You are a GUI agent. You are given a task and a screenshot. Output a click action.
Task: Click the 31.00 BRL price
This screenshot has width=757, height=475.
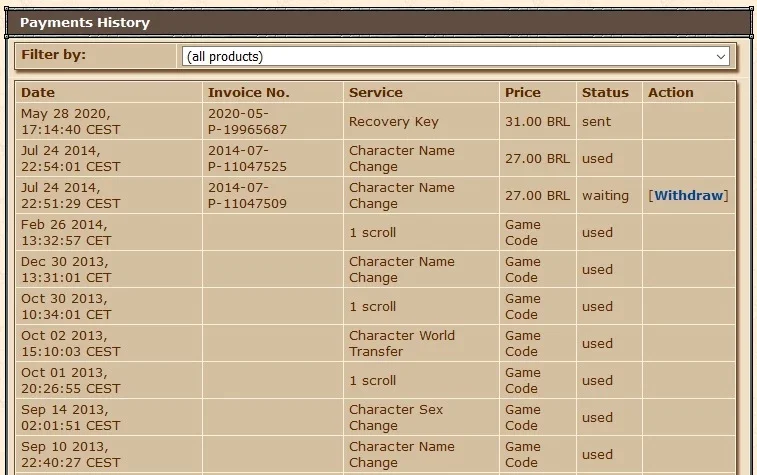pos(537,122)
